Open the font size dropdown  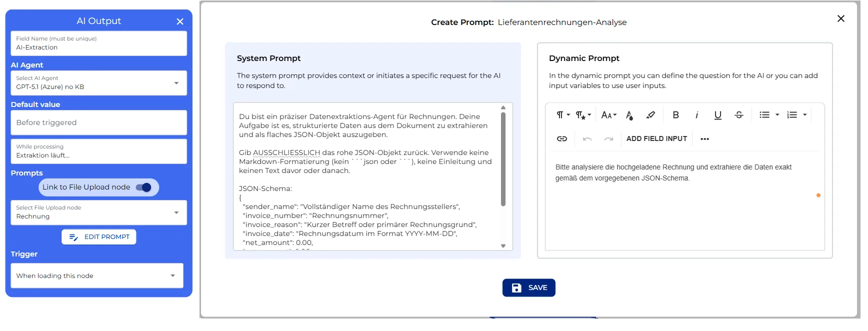[608, 115]
